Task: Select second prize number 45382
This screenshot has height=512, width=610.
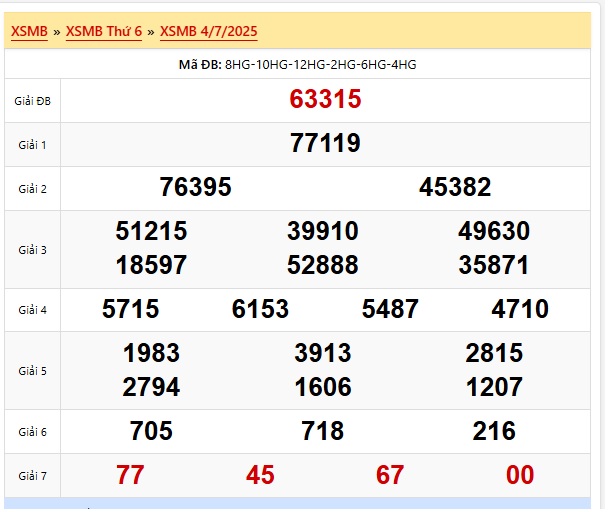Action: (455, 187)
